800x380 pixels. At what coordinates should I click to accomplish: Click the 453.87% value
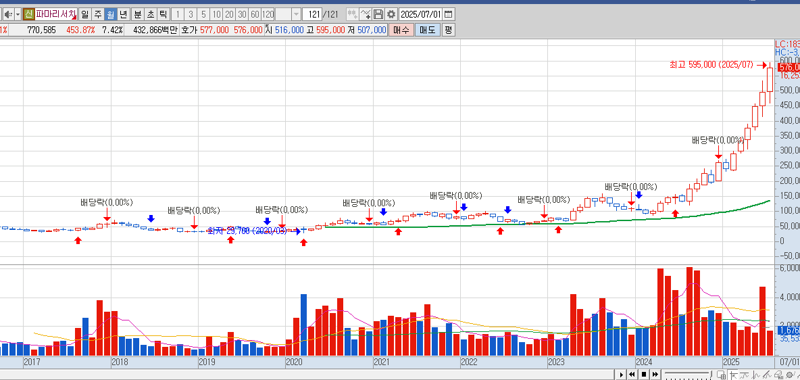point(81,30)
